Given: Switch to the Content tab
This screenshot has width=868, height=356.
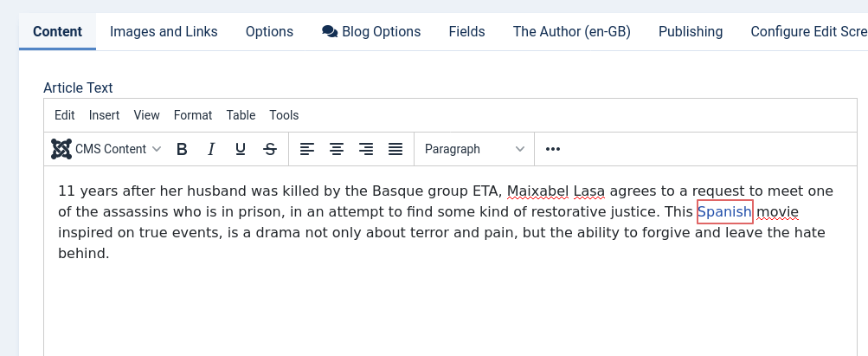Looking at the screenshot, I should pyautogui.click(x=58, y=31).
